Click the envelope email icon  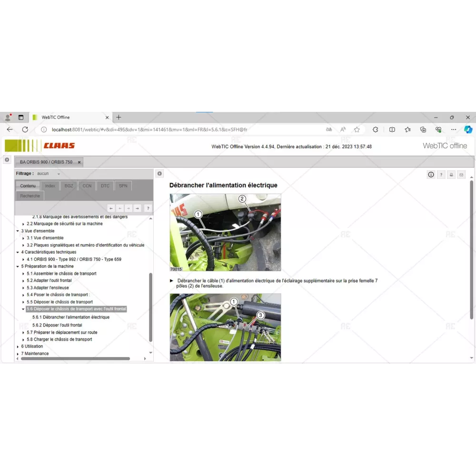click(461, 175)
